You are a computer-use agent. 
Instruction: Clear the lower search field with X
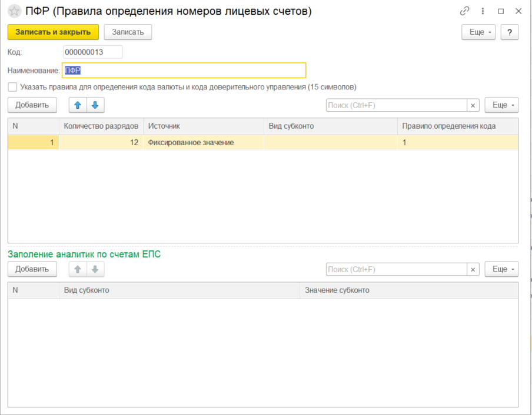473,269
